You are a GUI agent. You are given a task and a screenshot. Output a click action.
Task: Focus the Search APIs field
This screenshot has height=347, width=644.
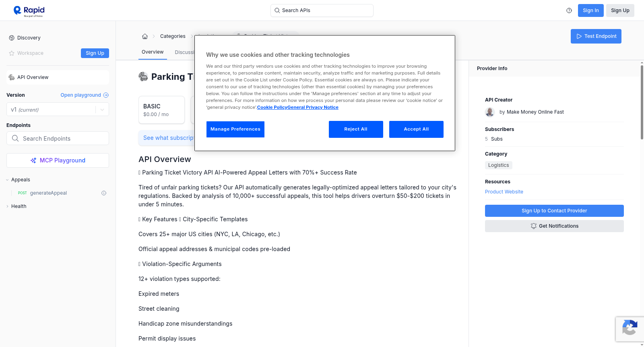322,10
